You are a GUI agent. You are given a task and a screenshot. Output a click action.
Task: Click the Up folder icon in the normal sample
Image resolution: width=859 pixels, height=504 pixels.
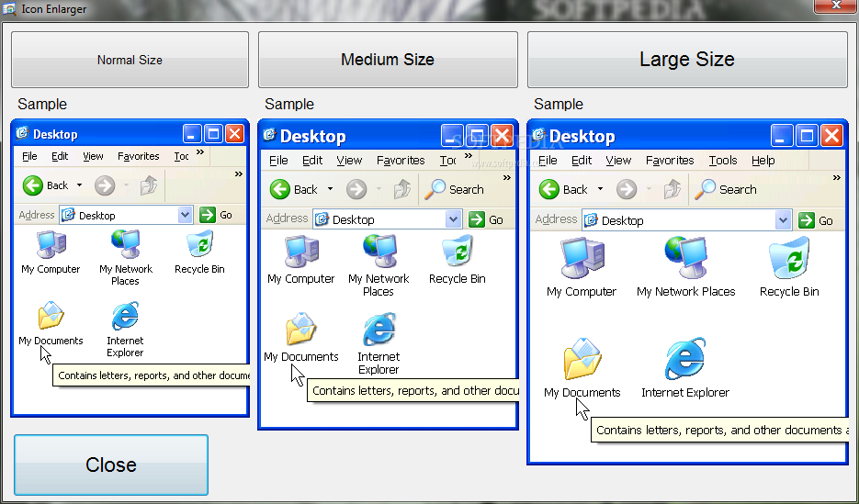point(149,185)
